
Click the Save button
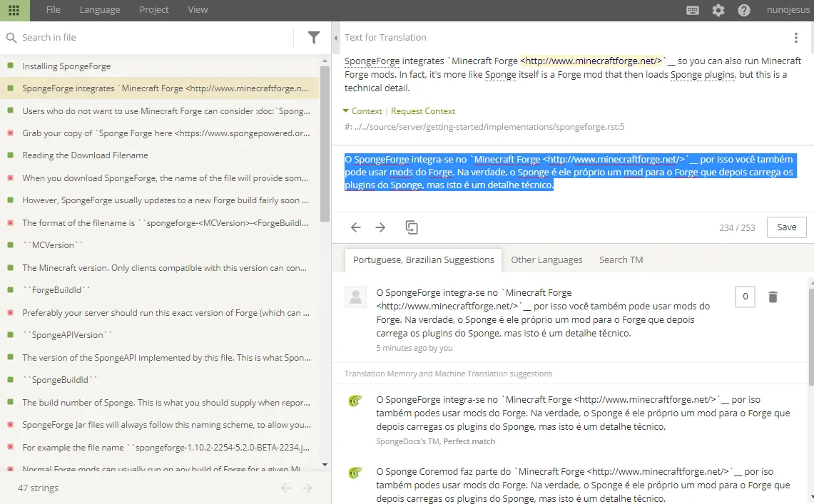click(786, 227)
